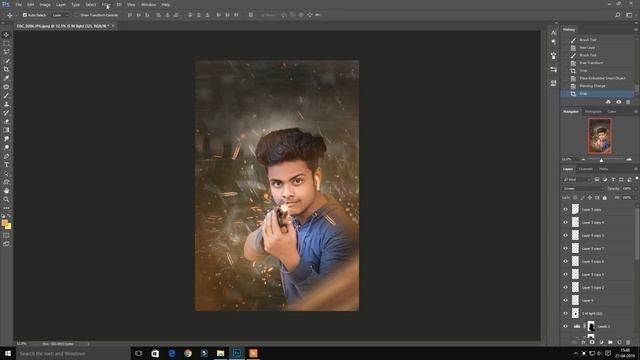Select the Magic Wand selection tool
Image resolution: width=640 pixels, height=360 pixels.
(x=6, y=61)
